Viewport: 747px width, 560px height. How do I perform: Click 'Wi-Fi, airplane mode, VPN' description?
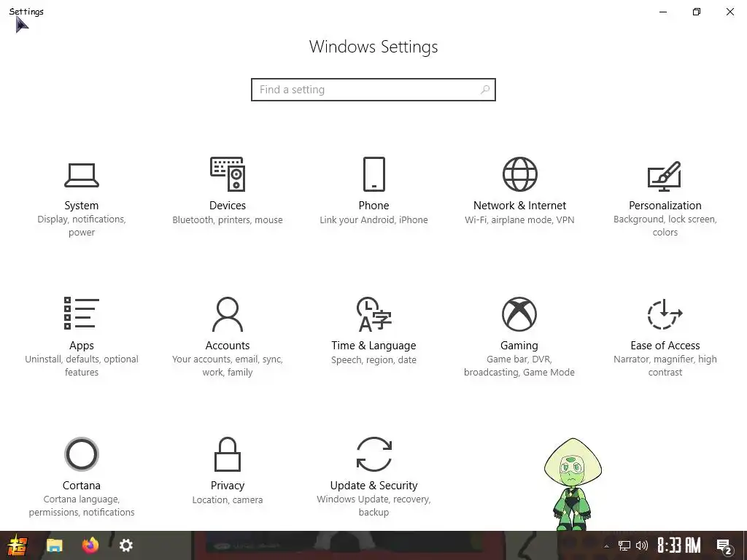click(519, 220)
